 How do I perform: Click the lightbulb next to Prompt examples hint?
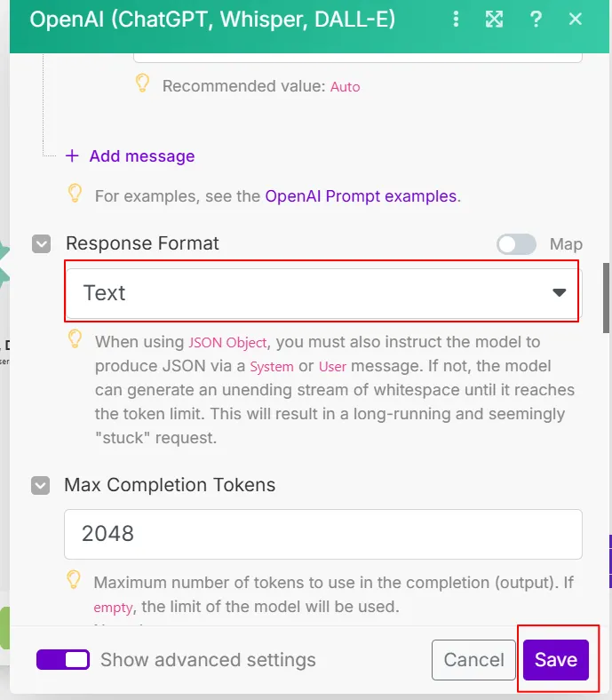[x=76, y=193]
